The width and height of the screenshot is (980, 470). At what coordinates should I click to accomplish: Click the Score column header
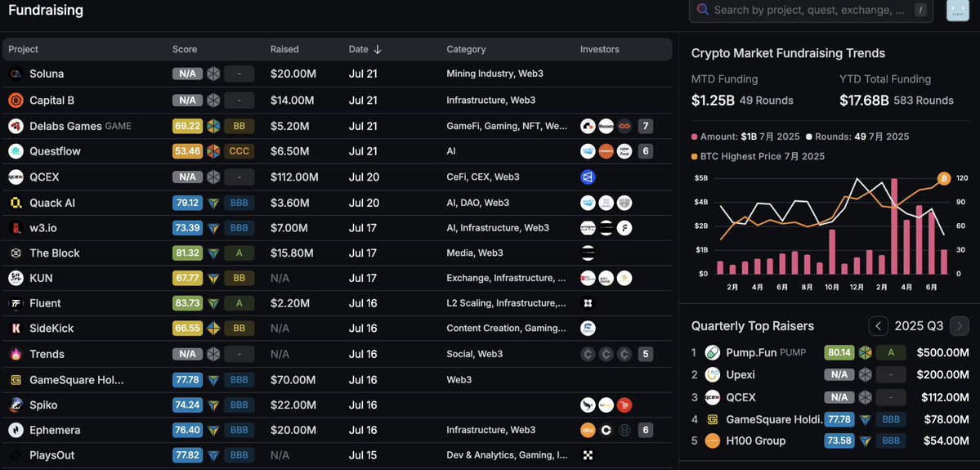(185, 49)
